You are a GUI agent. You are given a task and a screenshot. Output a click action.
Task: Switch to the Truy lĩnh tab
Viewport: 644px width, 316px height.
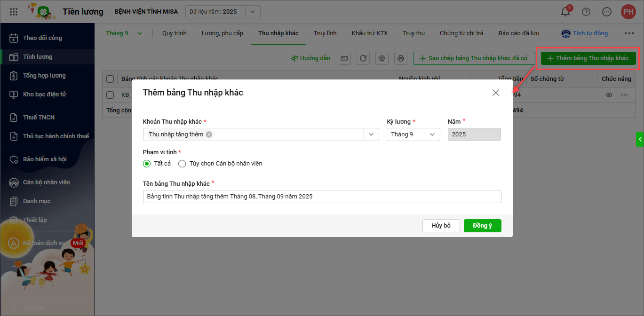pos(325,33)
